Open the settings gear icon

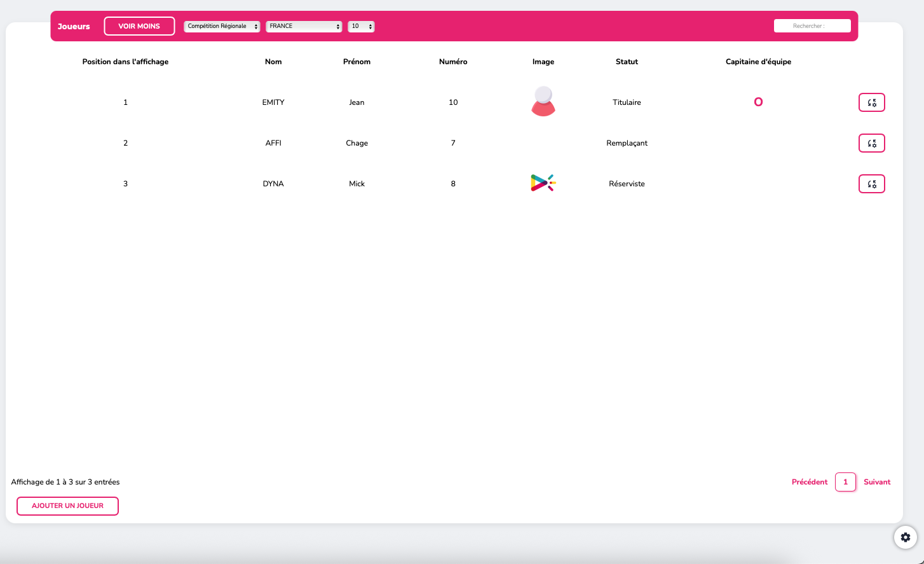click(905, 537)
